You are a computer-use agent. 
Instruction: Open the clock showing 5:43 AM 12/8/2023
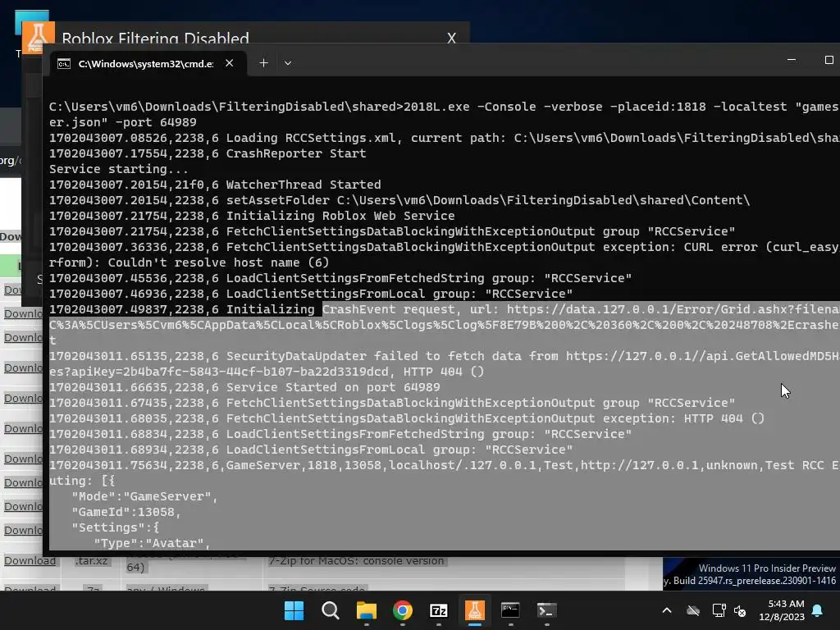click(782, 610)
